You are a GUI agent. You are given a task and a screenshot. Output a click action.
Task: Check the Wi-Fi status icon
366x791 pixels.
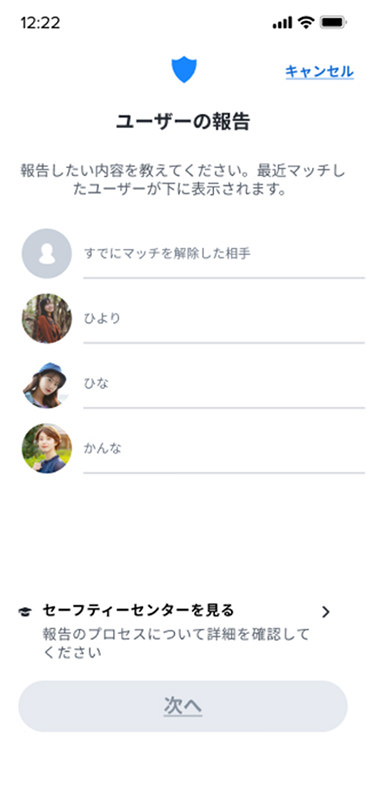pos(306,22)
